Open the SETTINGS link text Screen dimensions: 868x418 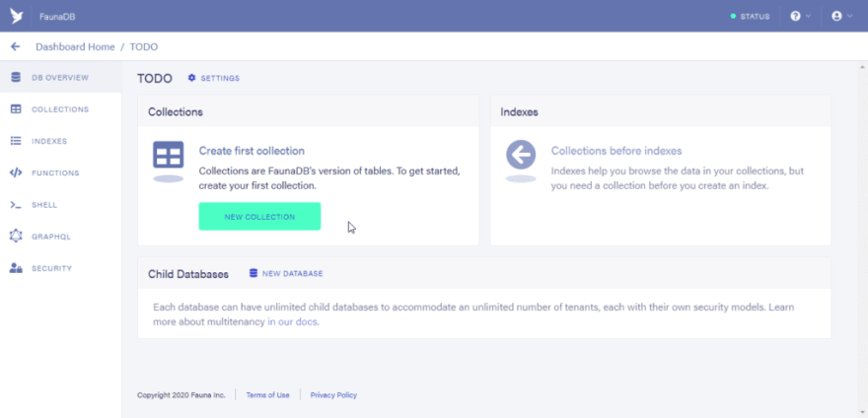pos(220,78)
